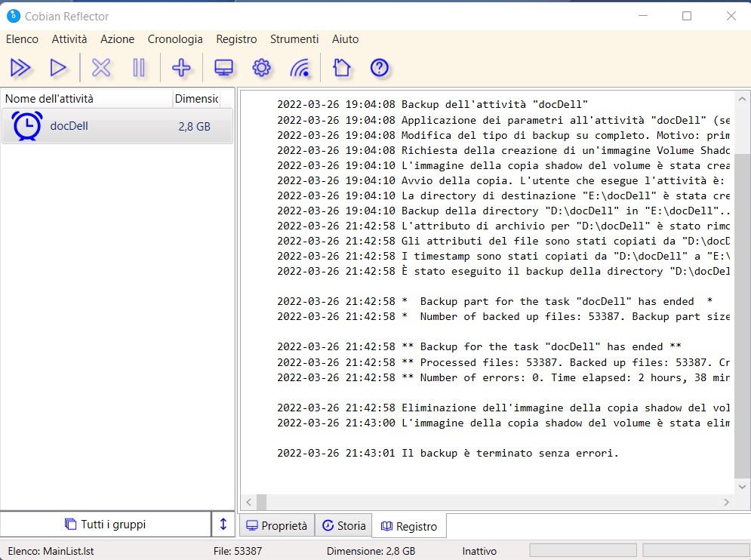751x560 pixels.
Task: Run the selected tasks (single play icon)
Action: coord(58,67)
